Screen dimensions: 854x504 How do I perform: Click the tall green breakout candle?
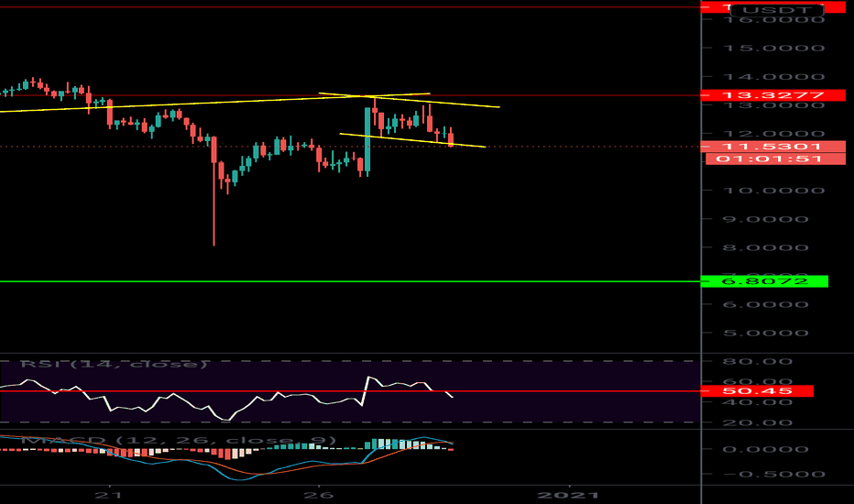(x=367, y=140)
